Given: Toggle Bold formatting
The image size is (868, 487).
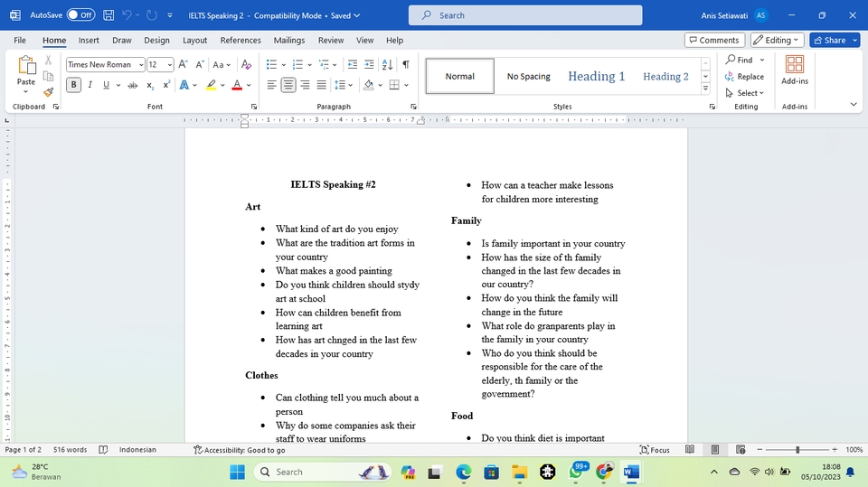Looking at the screenshot, I should click(x=73, y=85).
